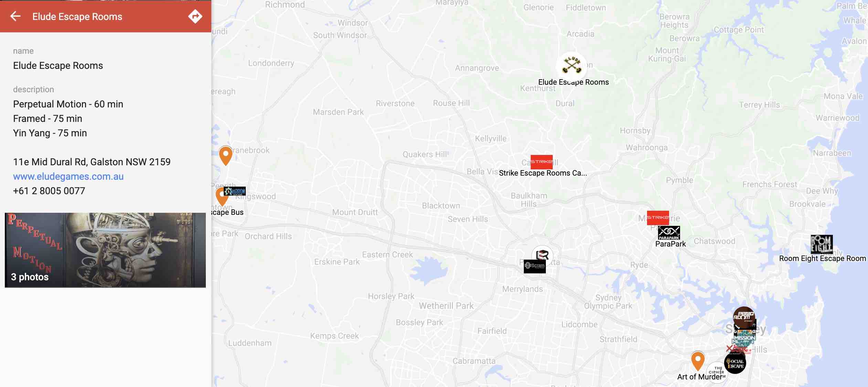
Task: Select the round R logo marker above Scram
Action: pos(542,255)
